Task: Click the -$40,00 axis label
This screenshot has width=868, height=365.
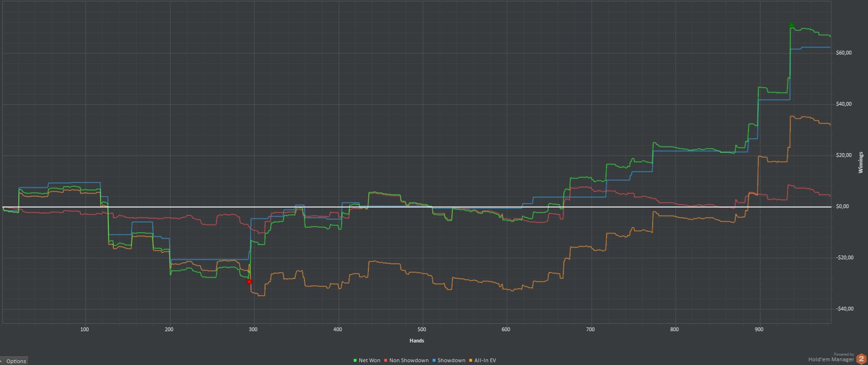Action: (844, 309)
